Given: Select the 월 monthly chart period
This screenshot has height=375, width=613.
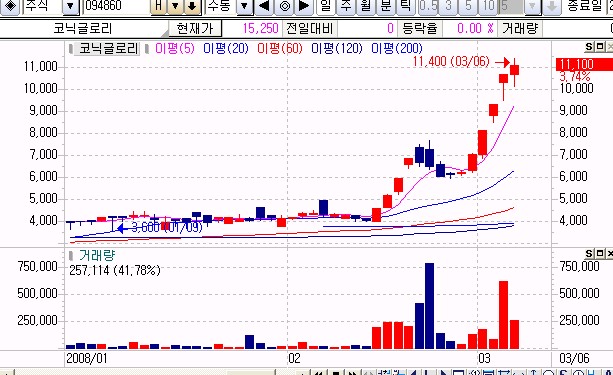Looking at the screenshot, I should click(x=366, y=6).
